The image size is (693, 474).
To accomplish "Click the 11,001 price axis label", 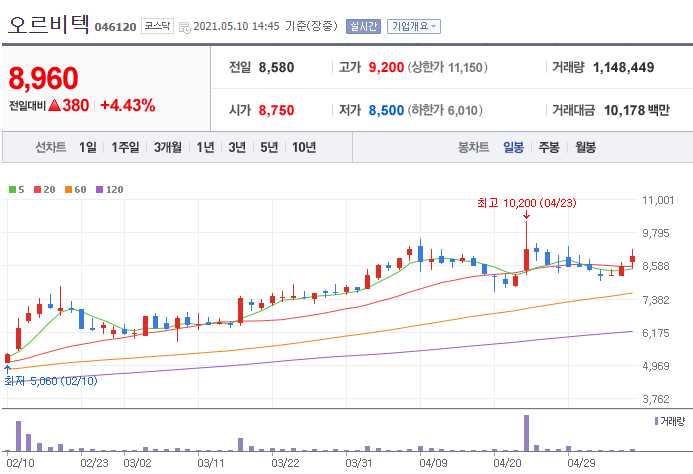I will [658, 200].
